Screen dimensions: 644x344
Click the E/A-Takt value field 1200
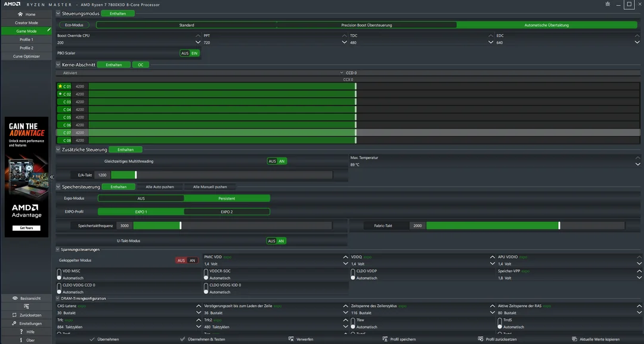[103, 175]
